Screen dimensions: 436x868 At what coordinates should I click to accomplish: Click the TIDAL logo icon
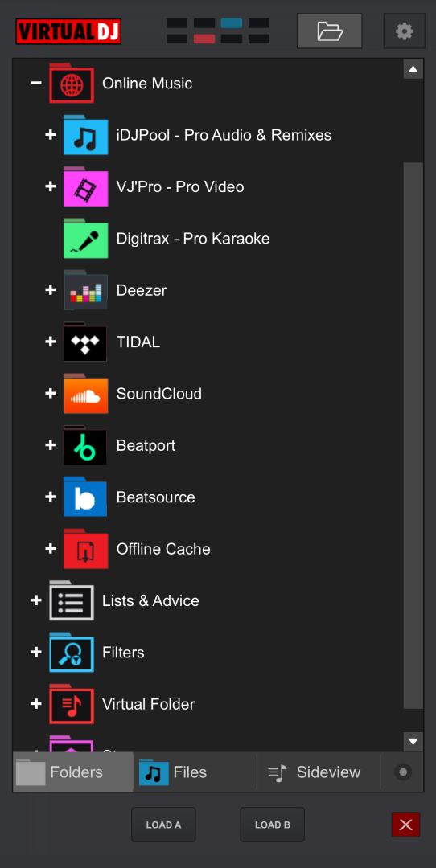pos(85,342)
